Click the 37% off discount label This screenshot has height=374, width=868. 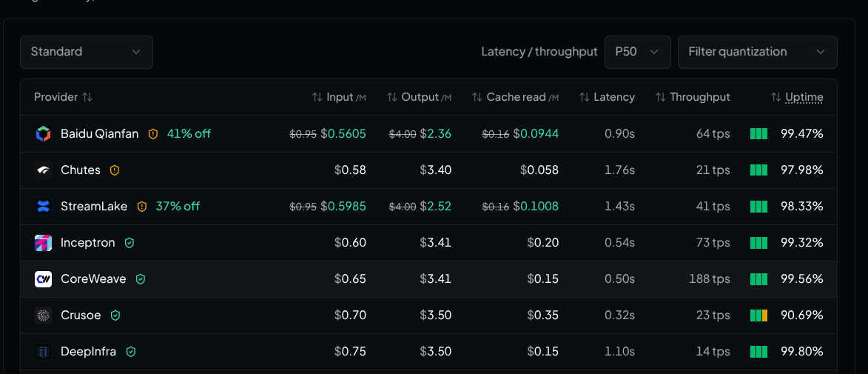pos(178,207)
